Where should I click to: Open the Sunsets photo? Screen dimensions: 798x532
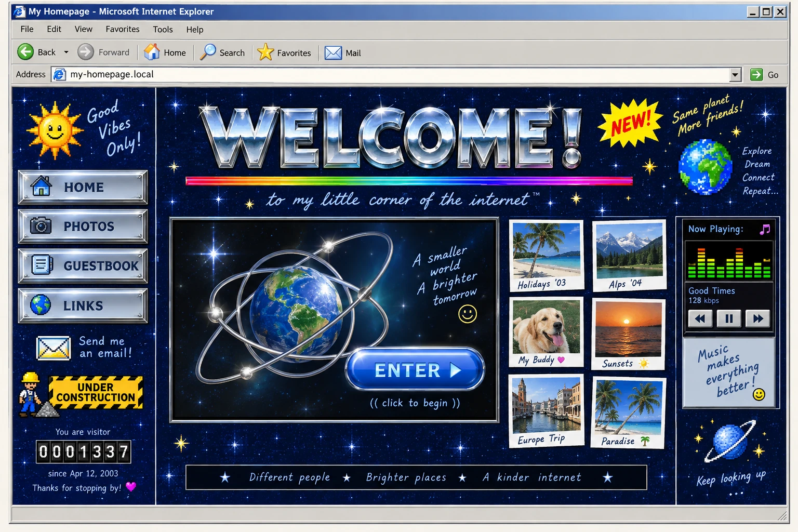[629, 335]
